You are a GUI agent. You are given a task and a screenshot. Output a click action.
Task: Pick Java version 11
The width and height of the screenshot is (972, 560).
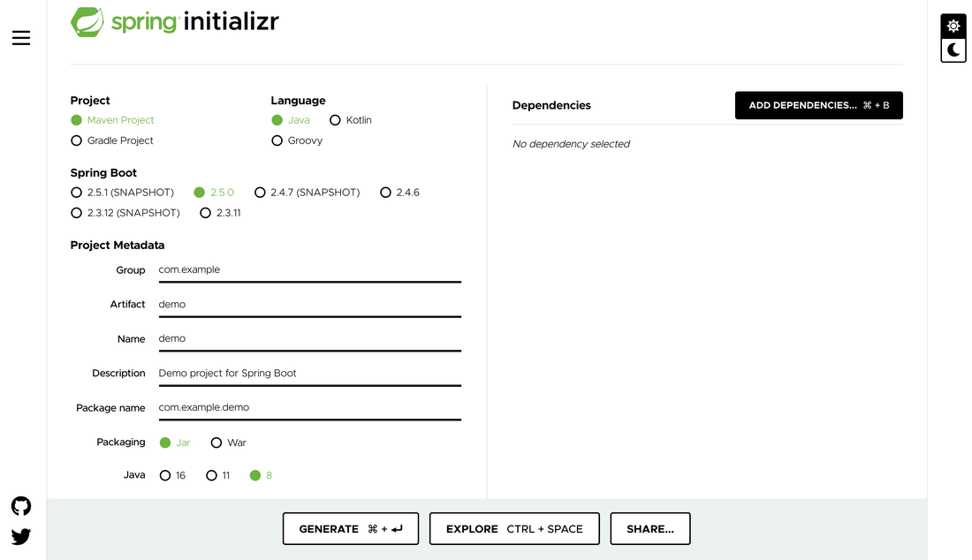pyautogui.click(x=218, y=476)
